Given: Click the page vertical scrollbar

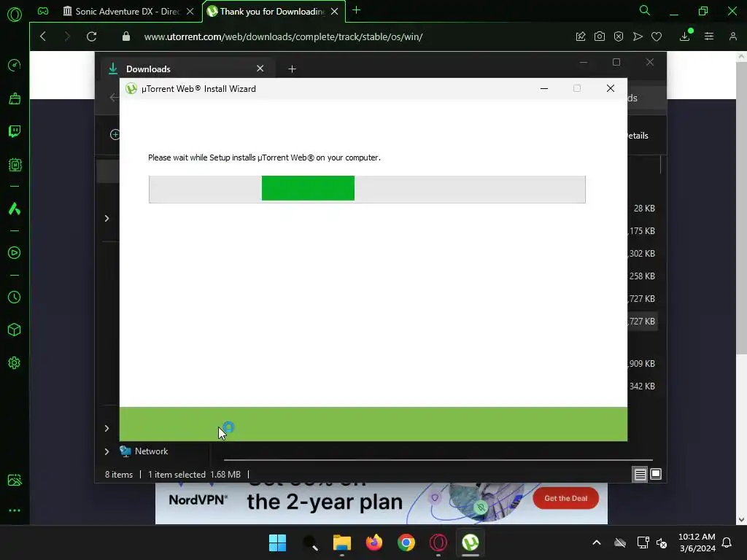Looking at the screenshot, I should (741, 208).
